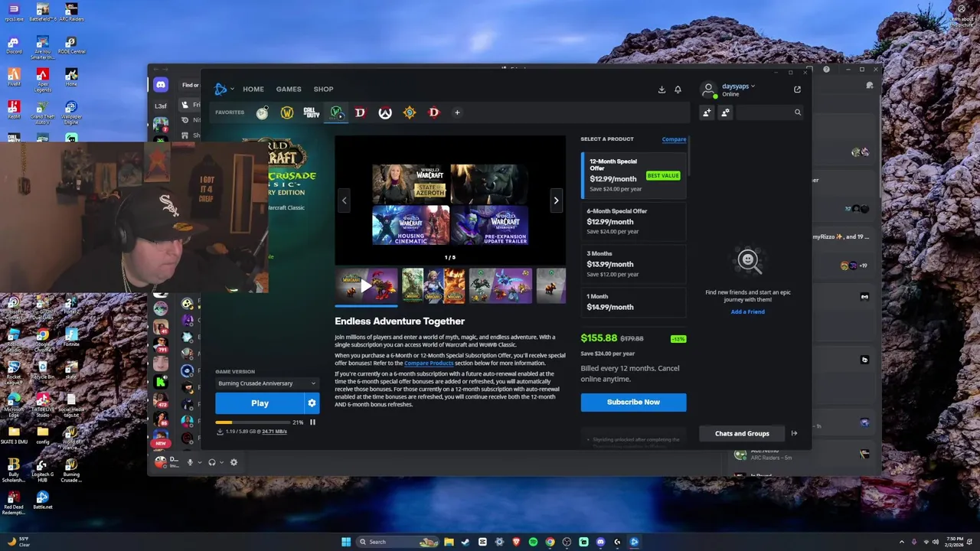Click the blue Play button

point(260,403)
